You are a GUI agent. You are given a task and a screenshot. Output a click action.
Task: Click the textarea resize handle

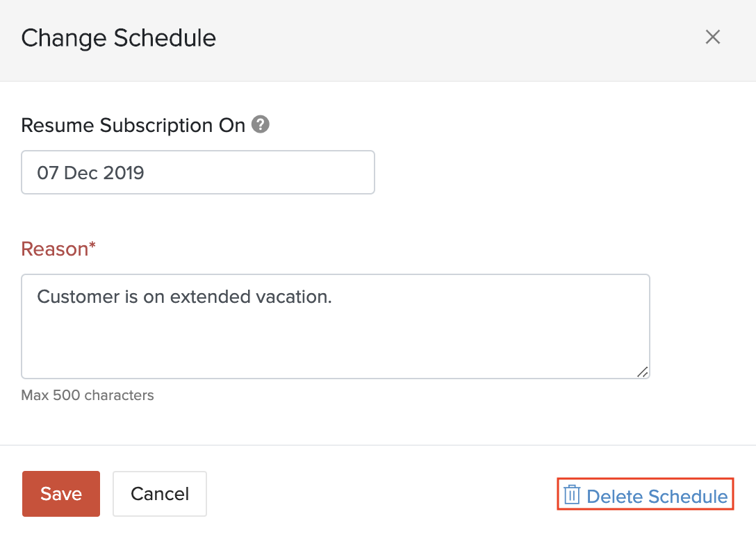tap(643, 373)
